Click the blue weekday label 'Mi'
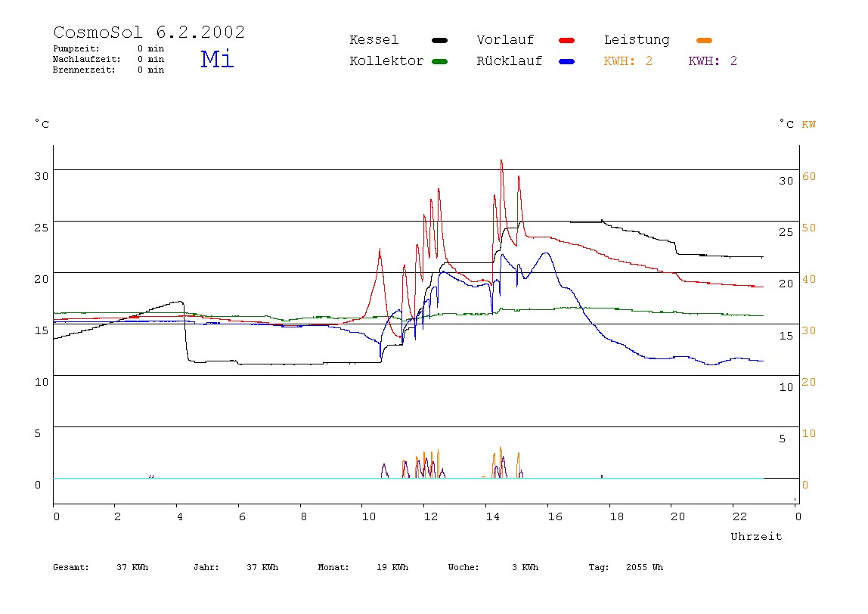The image size is (868, 614). pos(217,59)
